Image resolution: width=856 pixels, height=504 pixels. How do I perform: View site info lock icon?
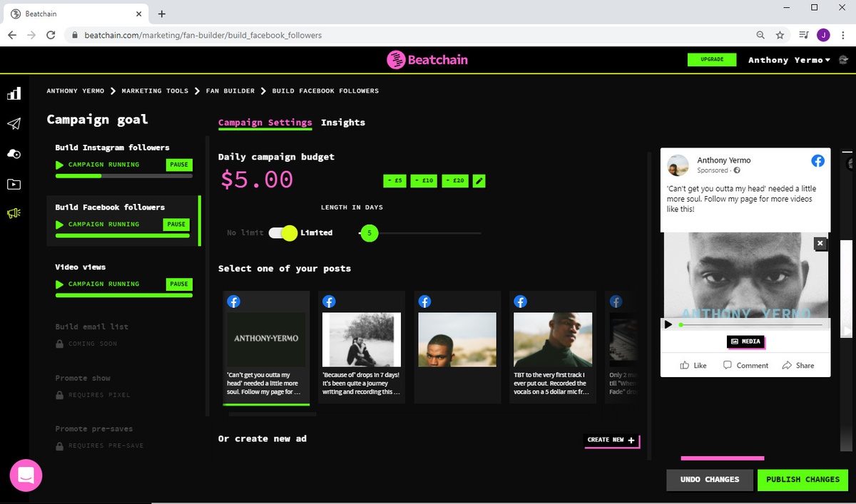[x=74, y=35]
